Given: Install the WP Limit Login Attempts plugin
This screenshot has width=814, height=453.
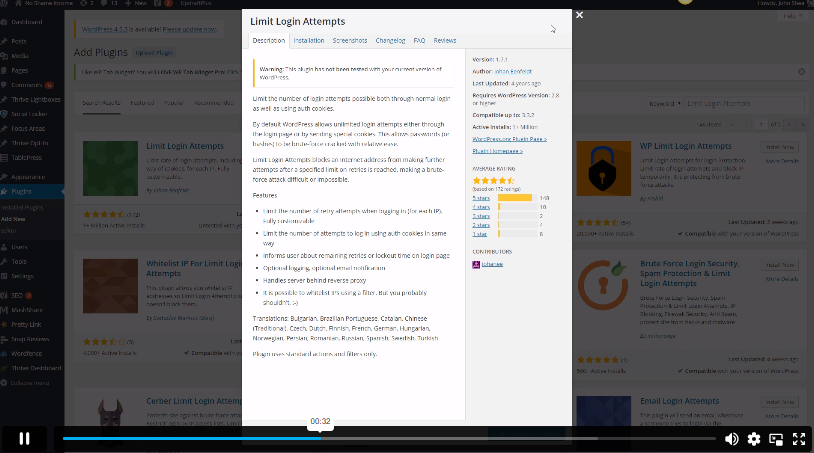Looking at the screenshot, I should pyautogui.click(x=780, y=147).
